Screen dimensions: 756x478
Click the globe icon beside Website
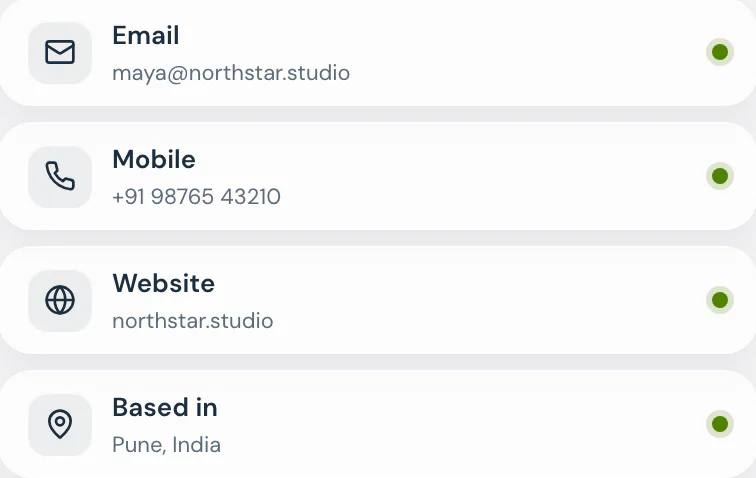click(60, 300)
